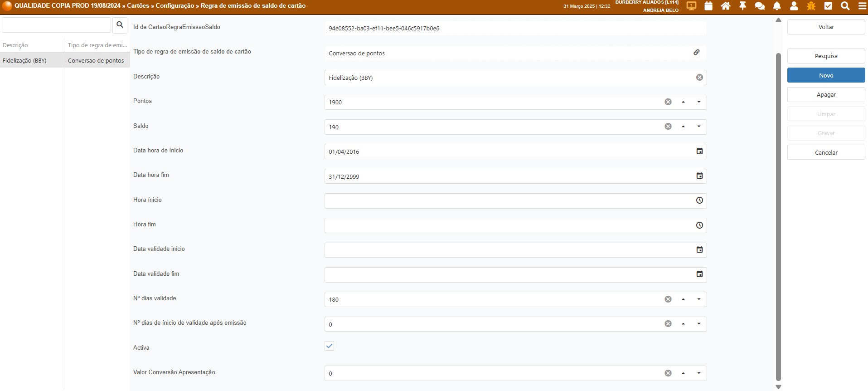Viewport: 868px width, 391px height.
Task: Open clock picker for Hora fim
Action: click(x=699, y=225)
